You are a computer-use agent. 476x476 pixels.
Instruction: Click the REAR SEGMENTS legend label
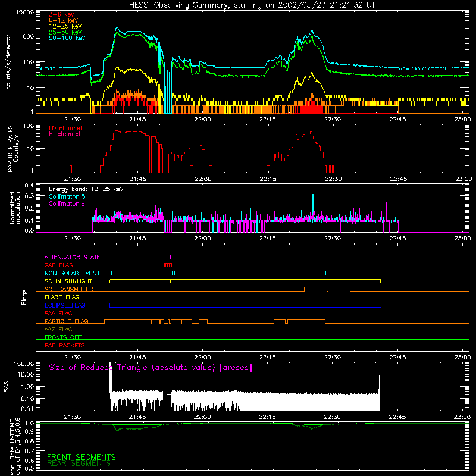[79, 463]
